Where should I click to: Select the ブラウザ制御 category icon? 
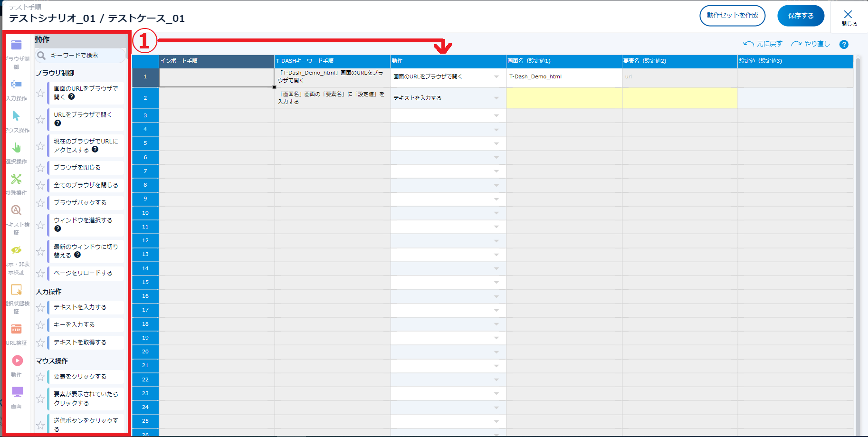tap(16, 46)
